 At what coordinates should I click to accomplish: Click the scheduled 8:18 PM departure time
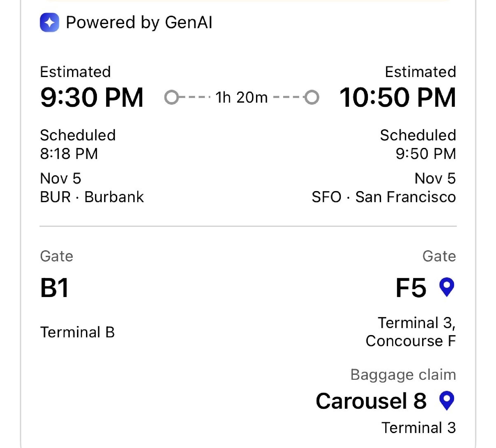[69, 154]
